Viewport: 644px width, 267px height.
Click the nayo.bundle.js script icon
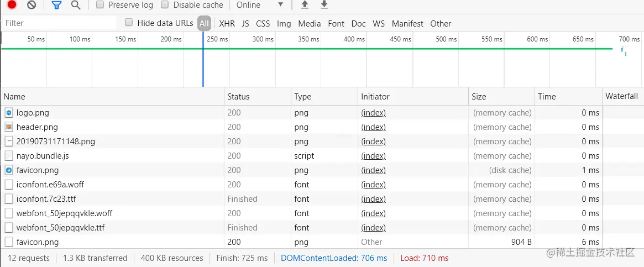(9, 156)
